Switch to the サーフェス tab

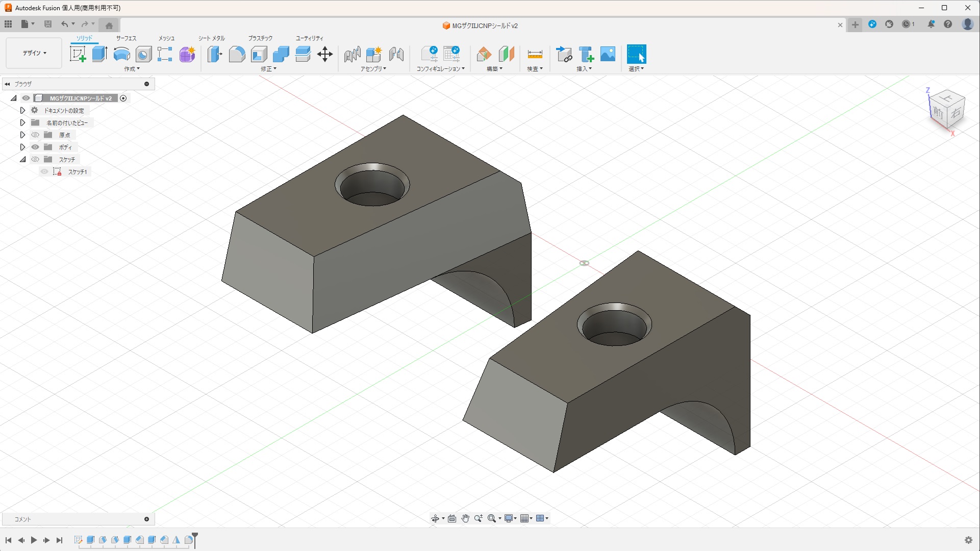126,38
